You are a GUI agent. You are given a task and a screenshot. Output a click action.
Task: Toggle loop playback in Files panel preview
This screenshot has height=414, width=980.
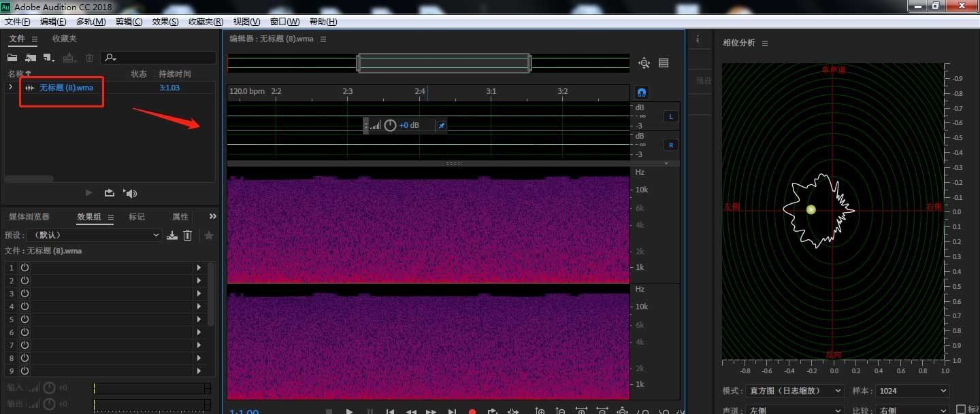tap(109, 193)
